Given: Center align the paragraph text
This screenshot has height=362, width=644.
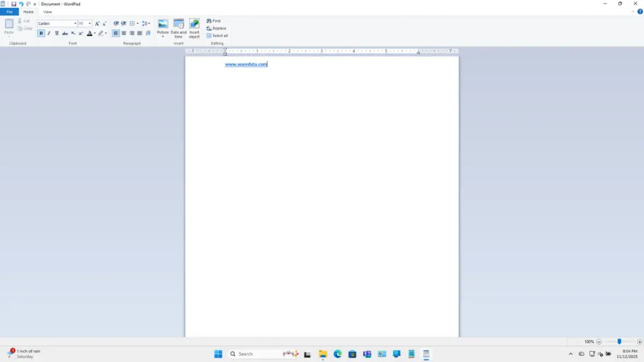Looking at the screenshot, I should [123, 33].
